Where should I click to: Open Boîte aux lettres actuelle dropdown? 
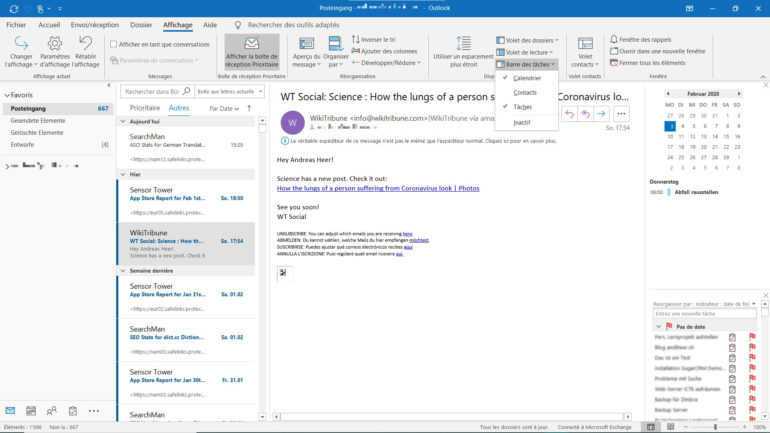pos(229,91)
